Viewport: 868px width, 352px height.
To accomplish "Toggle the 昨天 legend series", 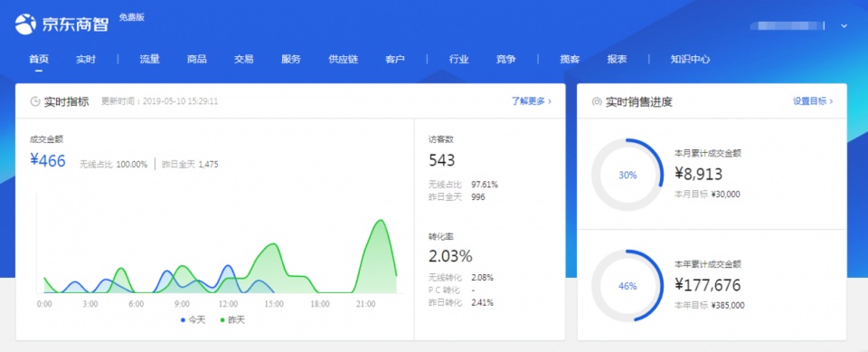I will click(232, 319).
